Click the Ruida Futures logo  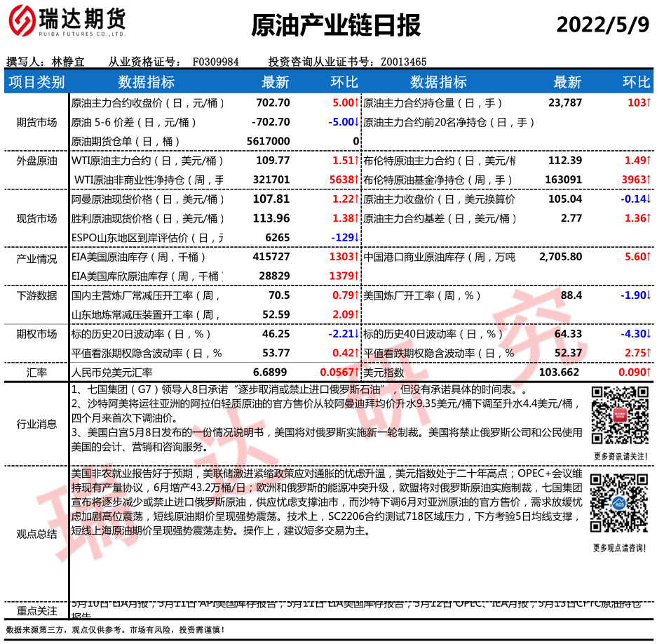pos(67,24)
